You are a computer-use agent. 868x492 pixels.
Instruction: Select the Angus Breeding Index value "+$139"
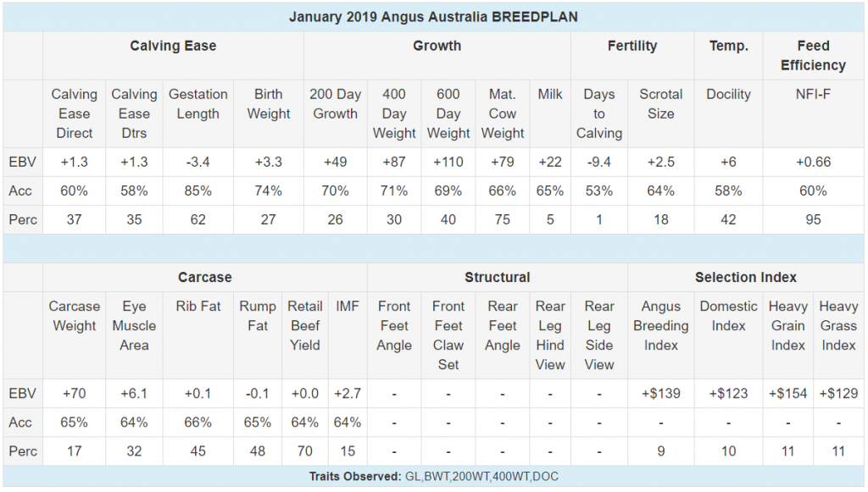click(x=661, y=394)
